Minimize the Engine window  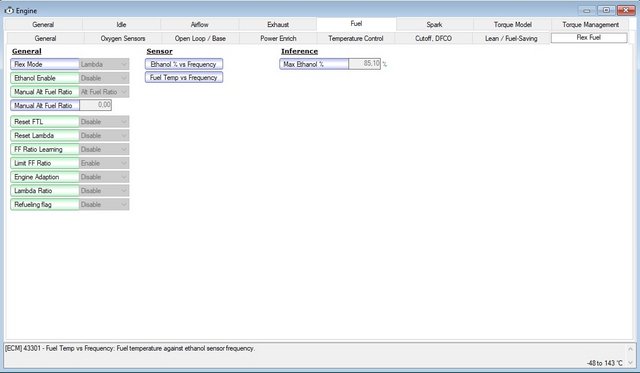click(587, 10)
